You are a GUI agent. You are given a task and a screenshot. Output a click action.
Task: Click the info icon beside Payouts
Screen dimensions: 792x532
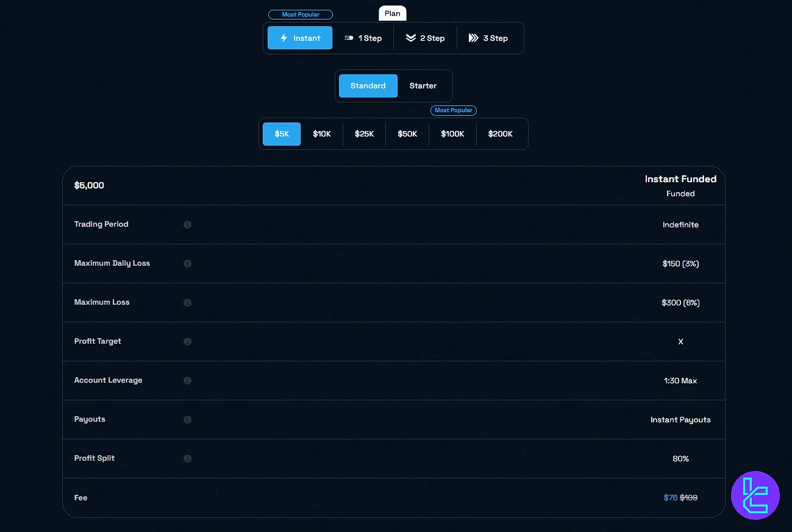coord(187,419)
